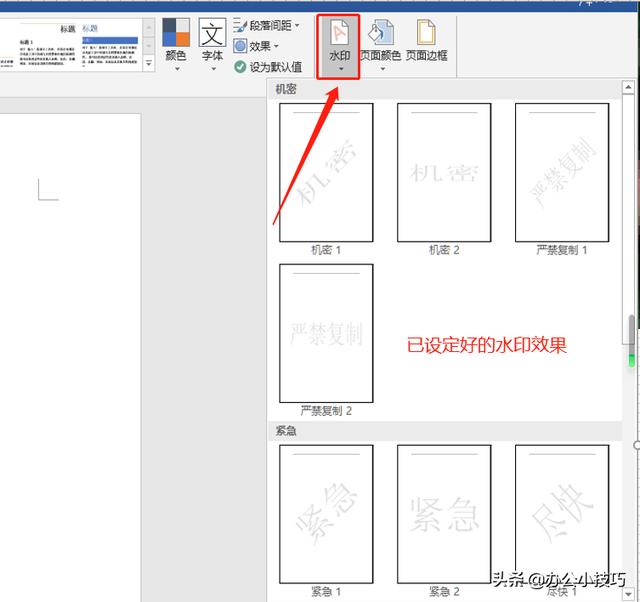Viewport: 640px width, 602px height.
Task: Open the 水印 watermark button
Action: coord(338,46)
